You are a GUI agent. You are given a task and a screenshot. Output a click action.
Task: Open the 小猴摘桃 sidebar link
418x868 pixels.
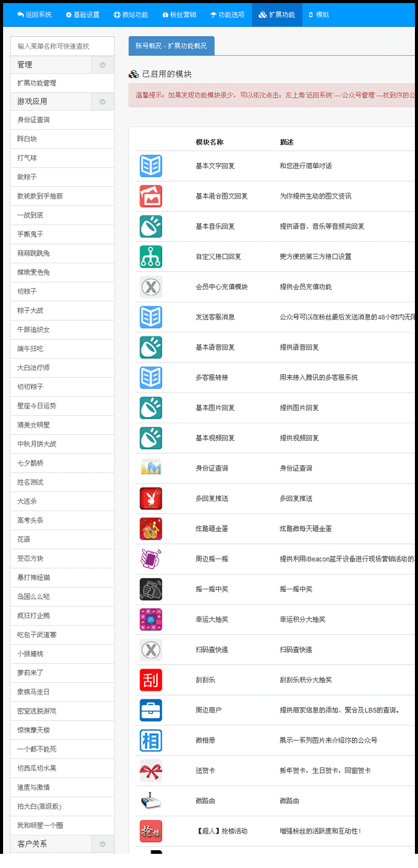tap(62, 654)
